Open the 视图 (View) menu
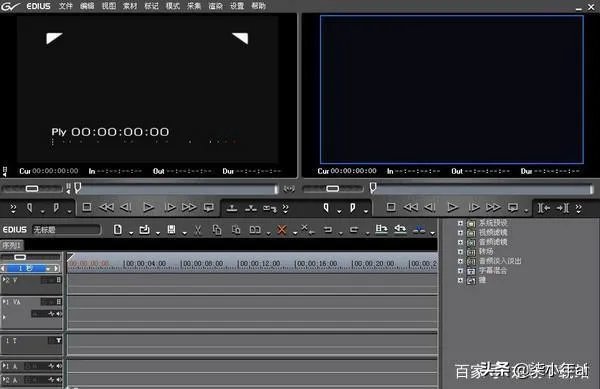This screenshot has height=389, width=600. 108,6
